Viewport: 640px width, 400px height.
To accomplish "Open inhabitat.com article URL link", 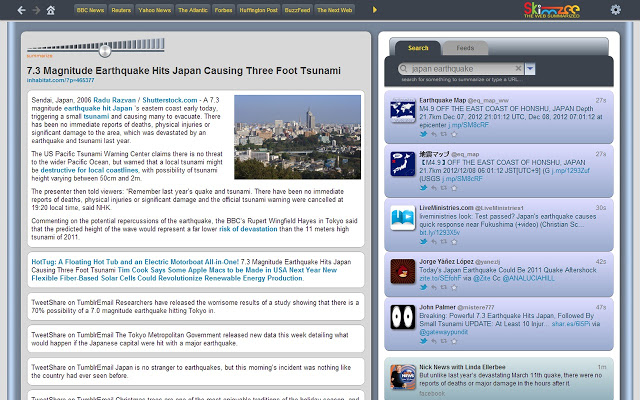I will pos(60,80).
